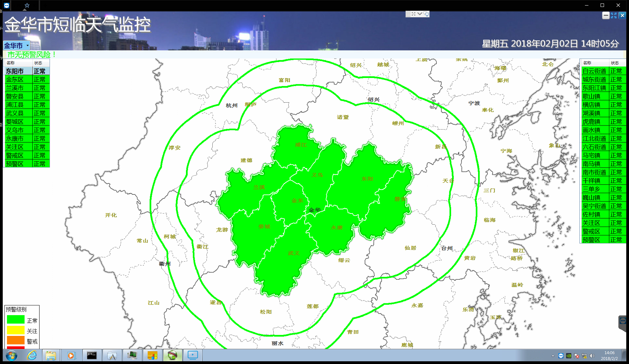The width and height of the screenshot is (629, 364).
Task: Click the screen projection icon on the map toolbar
Action: (427, 14)
